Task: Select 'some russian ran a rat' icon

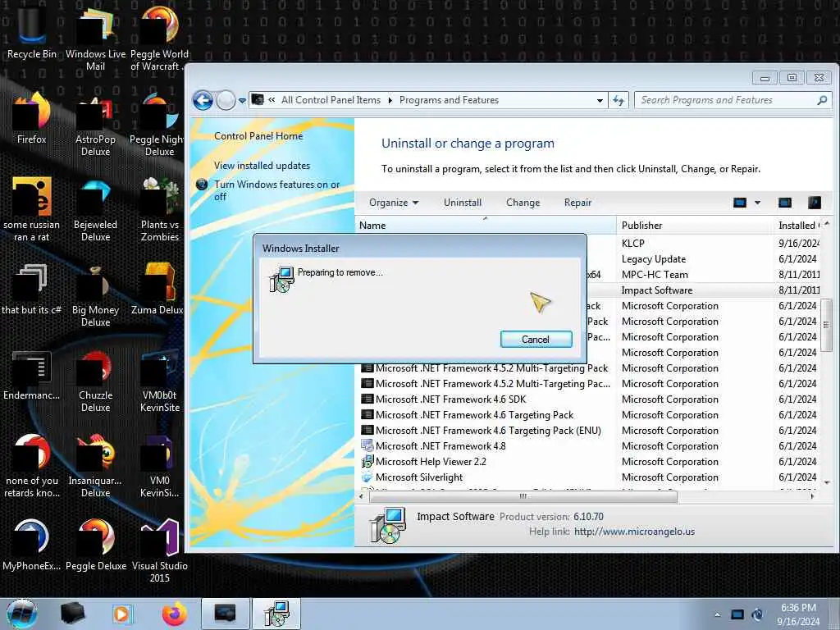Action: tap(32, 209)
